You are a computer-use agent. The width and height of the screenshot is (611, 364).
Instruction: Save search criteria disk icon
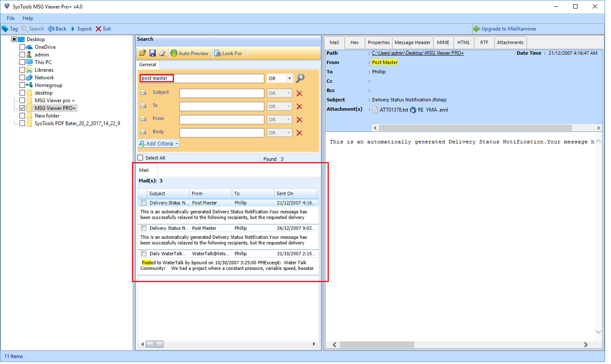152,53
